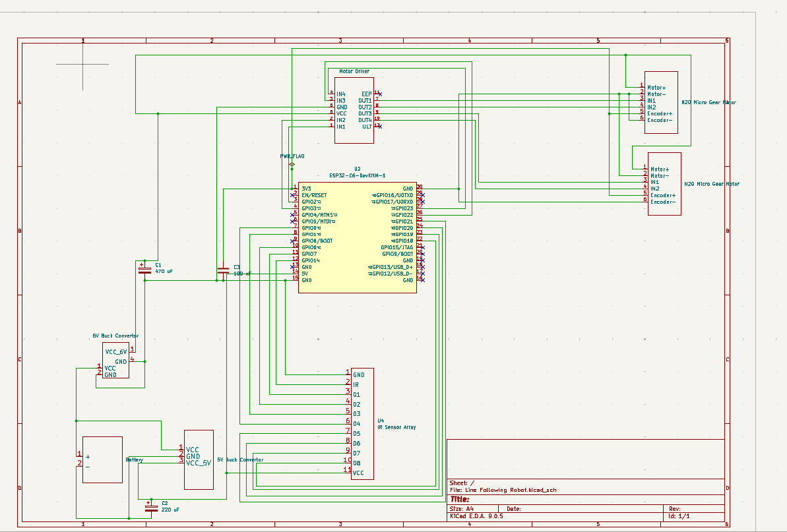This screenshot has width=787, height=532.
Task: Click the 'IR Sensor Array' value label
Action: point(396,427)
